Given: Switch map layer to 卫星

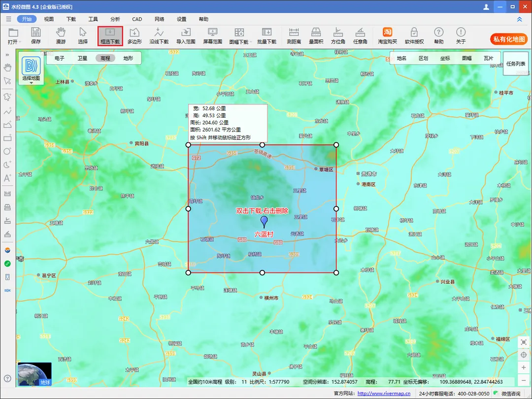Looking at the screenshot, I should tap(82, 58).
